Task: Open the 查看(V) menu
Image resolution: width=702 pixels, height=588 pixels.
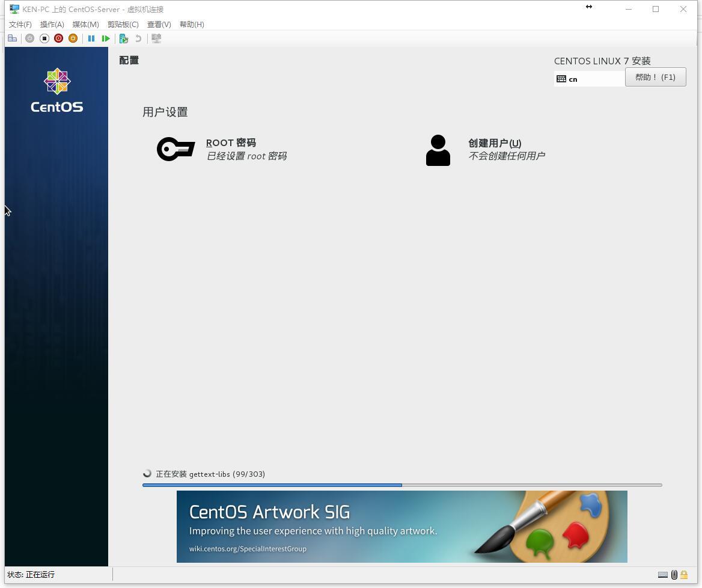Action: 159,24
